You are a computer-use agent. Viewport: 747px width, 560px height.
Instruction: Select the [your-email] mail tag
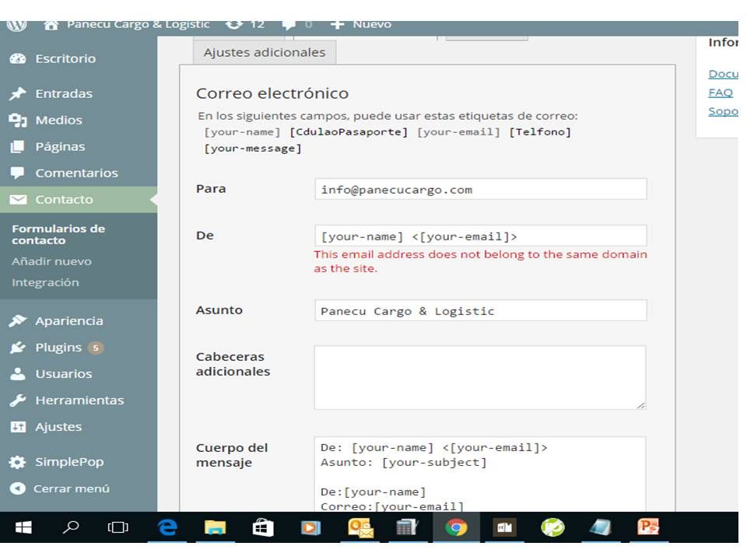[x=458, y=132]
